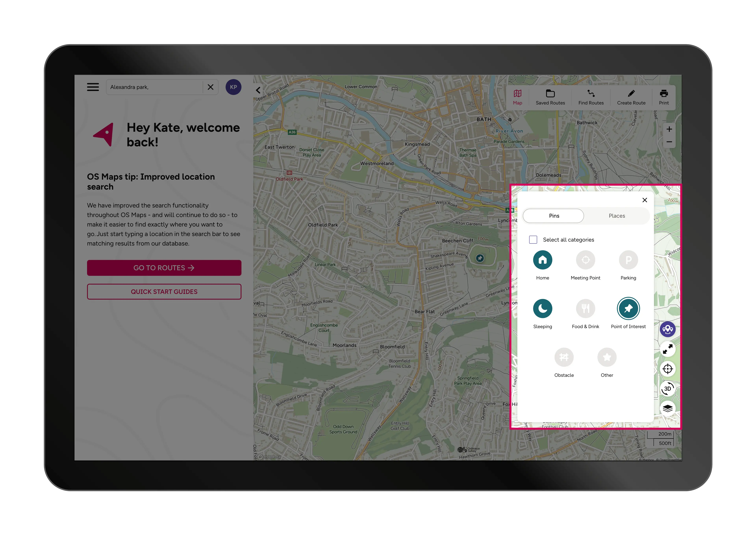The width and height of the screenshot is (756, 535).
Task: Open the KP user profile avatar
Action: click(233, 87)
